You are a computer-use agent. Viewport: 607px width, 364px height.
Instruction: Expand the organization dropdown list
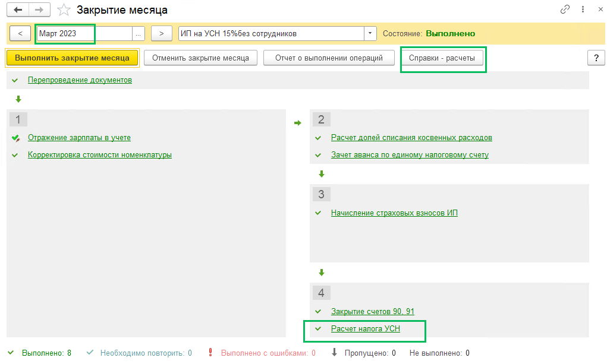click(370, 33)
